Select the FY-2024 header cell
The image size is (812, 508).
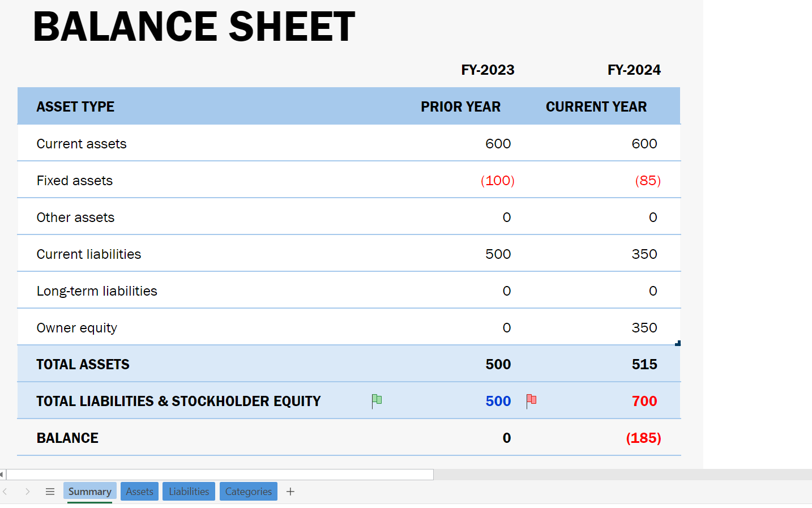(x=634, y=70)
